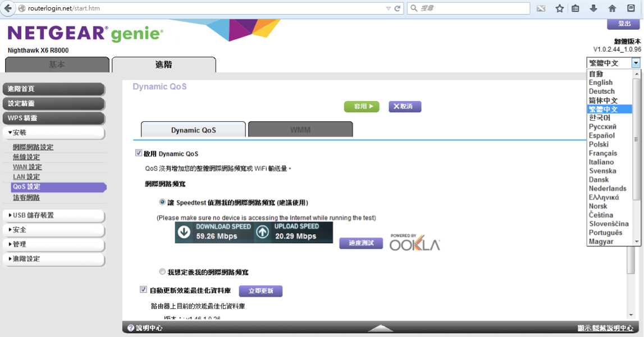644x337 pixels.
Task: Click the download speed arrow icon
Action: click(x=184, y=232)
